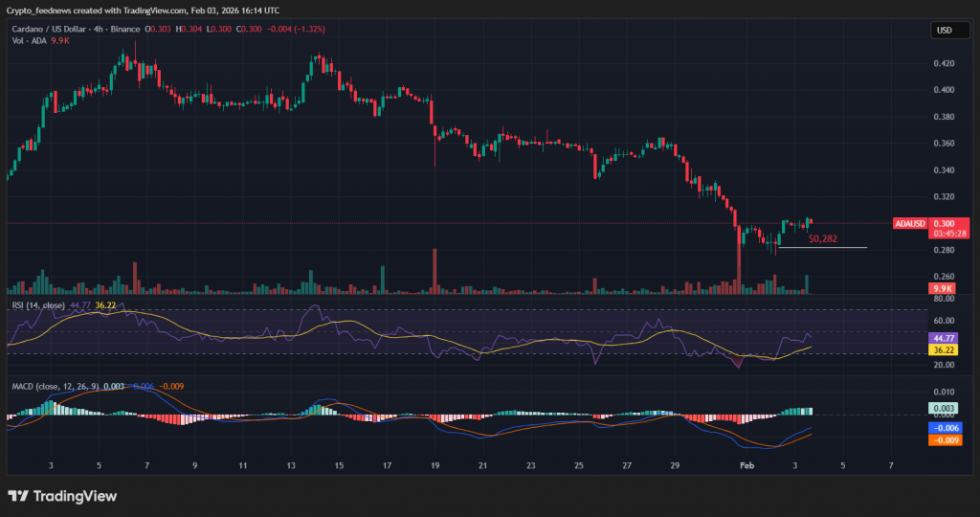Click the O0.303 open value in legend

158,30
